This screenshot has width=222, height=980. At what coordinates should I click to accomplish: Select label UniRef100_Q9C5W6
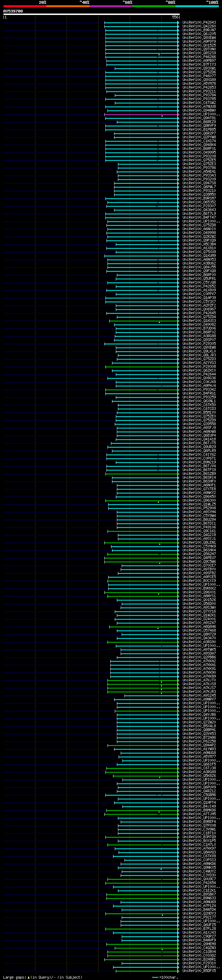pyautogui.click(x=199, y=561)
